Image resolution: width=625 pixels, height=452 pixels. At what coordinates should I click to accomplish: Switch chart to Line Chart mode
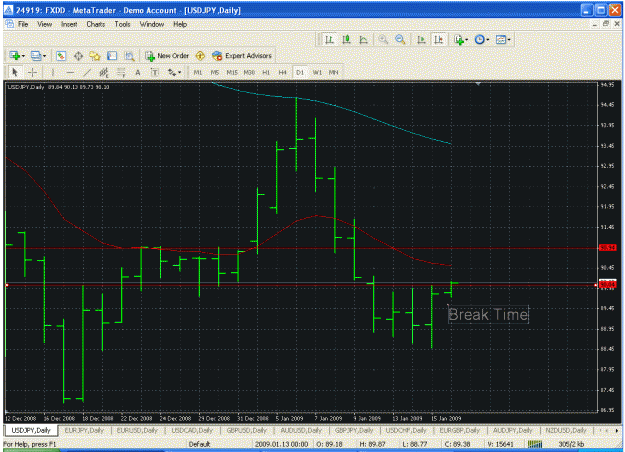363,39
